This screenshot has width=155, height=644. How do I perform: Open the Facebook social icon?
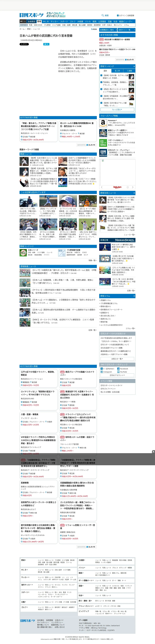click(118, 369)
